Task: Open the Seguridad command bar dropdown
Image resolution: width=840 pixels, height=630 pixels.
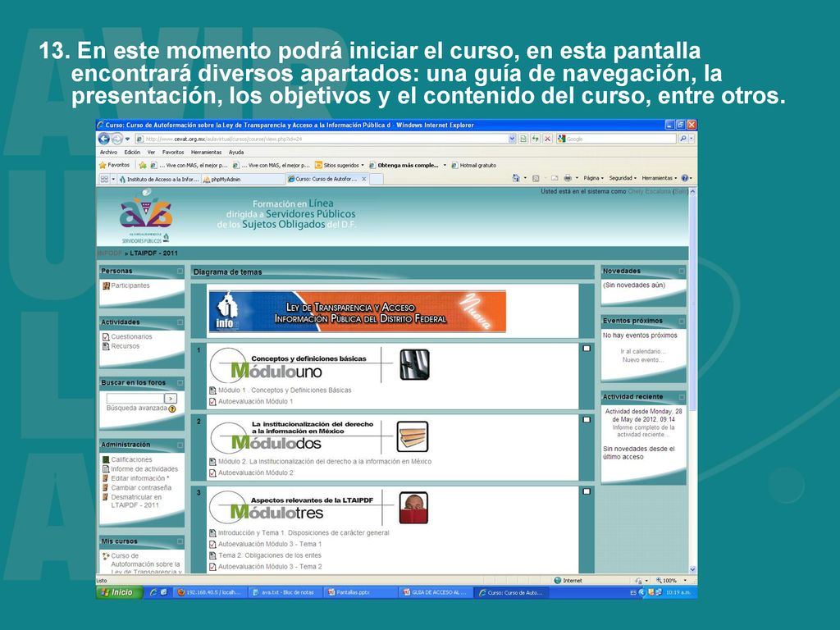Action: (x=623, y=178)
